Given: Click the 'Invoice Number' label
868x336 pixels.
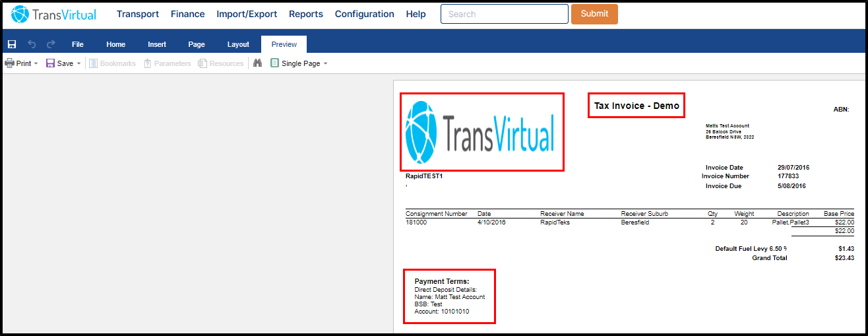Looking at the screenshot, I should tap(726, 176).
